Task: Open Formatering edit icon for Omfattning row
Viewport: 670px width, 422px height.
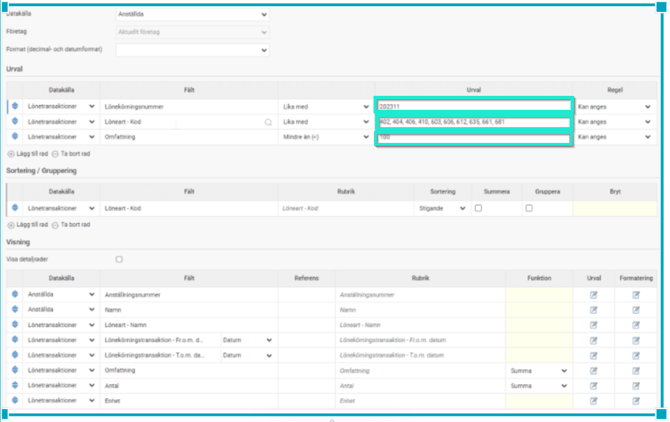Action: 636,370
